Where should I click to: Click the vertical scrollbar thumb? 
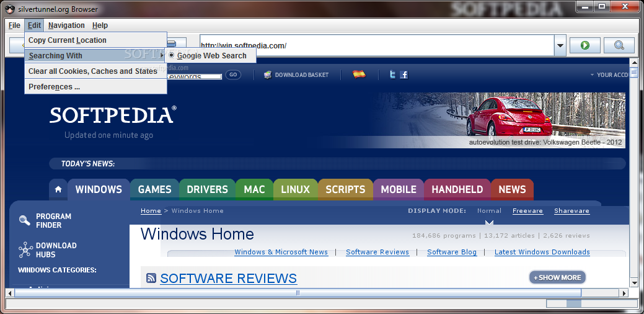(633, 73)
